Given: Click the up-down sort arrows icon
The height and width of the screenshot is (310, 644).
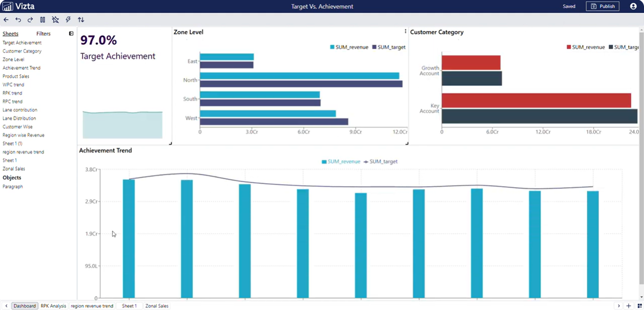Looking at the screenshot, I should pos(81,20).
